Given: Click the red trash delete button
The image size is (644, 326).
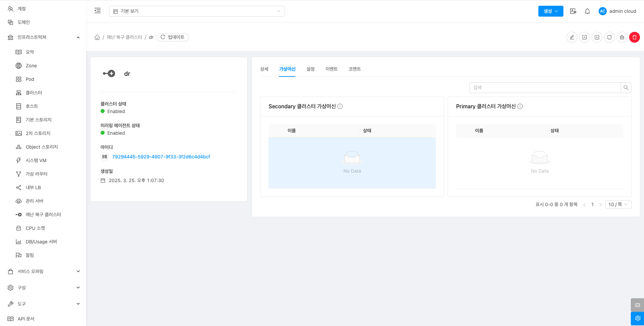Looking at the screenshot, I should [634, 37].
